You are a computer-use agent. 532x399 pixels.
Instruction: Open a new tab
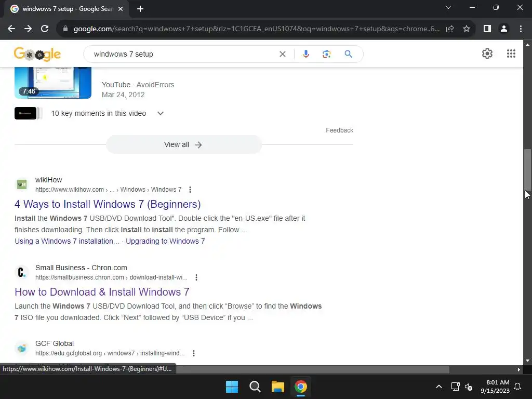pos(140,9)
